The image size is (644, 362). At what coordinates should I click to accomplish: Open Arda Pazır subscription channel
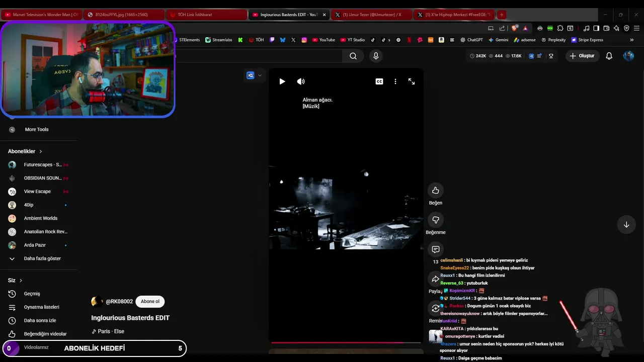click(39, 245)
